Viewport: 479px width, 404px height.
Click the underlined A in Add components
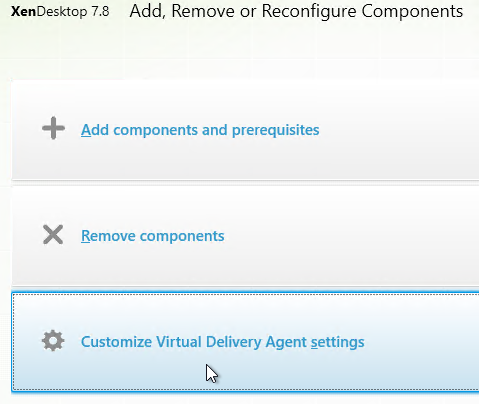click(86, 130)
